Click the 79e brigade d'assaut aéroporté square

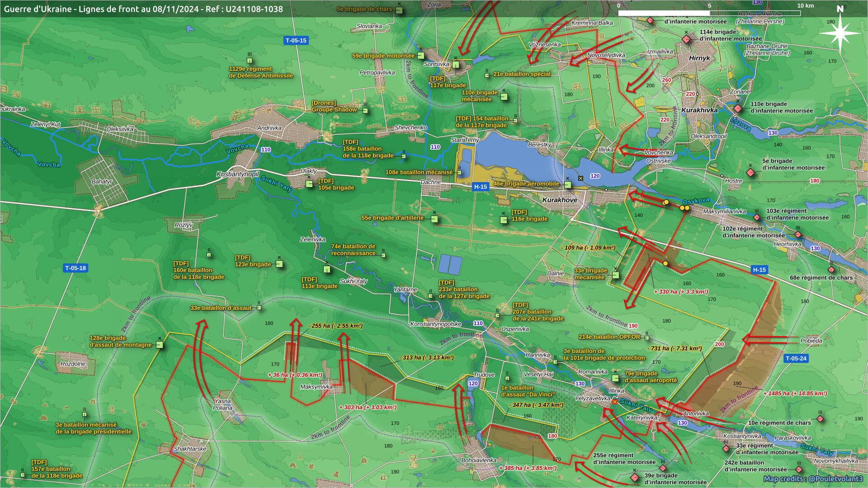point(615,378)
